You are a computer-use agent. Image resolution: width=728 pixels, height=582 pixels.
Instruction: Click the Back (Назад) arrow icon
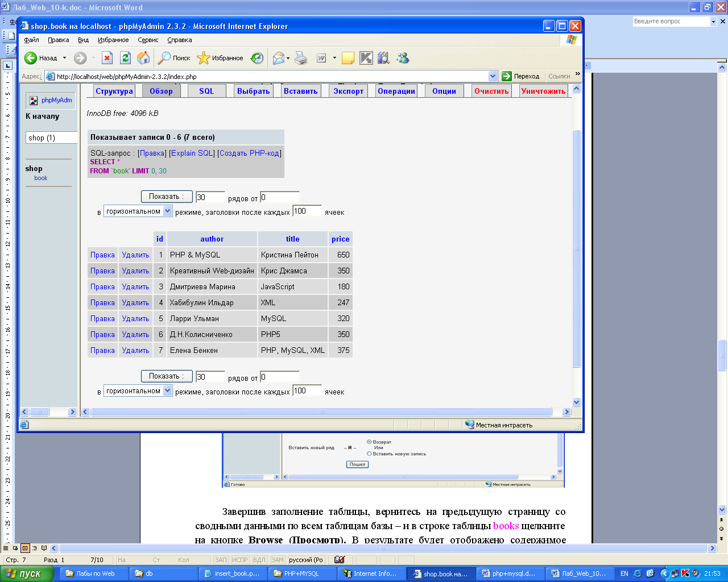coord(31,58)
